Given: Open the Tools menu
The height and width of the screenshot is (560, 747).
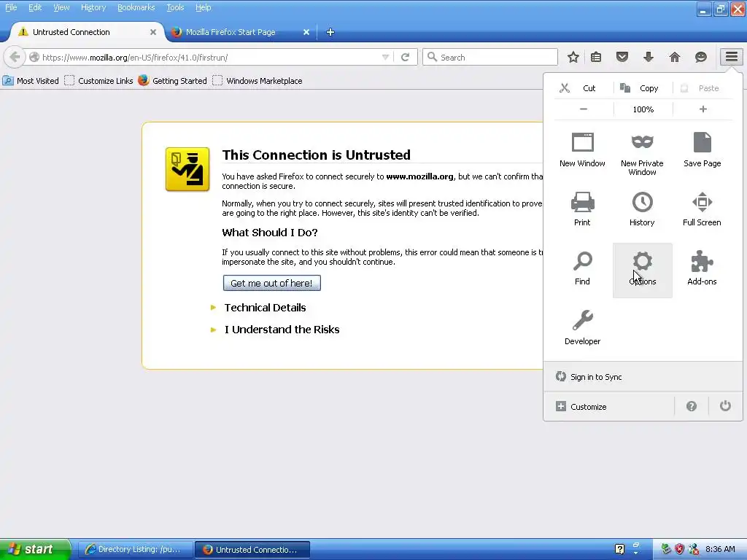Looking at the screenshot, I should (x=175, y=7).
